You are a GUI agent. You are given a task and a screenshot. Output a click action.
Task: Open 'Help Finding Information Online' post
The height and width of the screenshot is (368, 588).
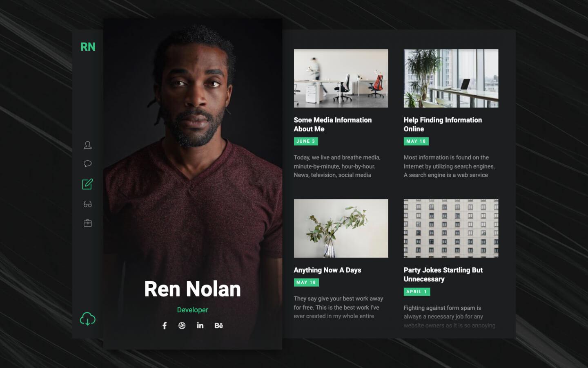coord(443,124)
